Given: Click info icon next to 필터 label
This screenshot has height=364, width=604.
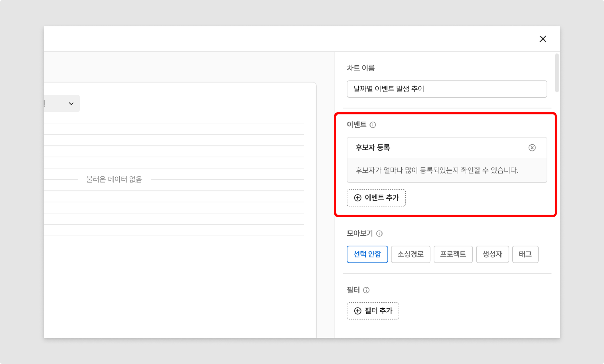Looking at the screenshot, I should [366, 290].
